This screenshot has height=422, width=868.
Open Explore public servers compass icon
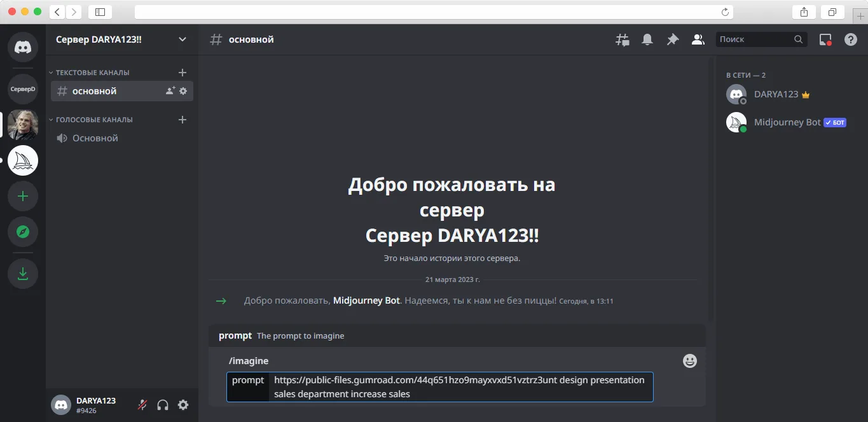coord(23,232)
